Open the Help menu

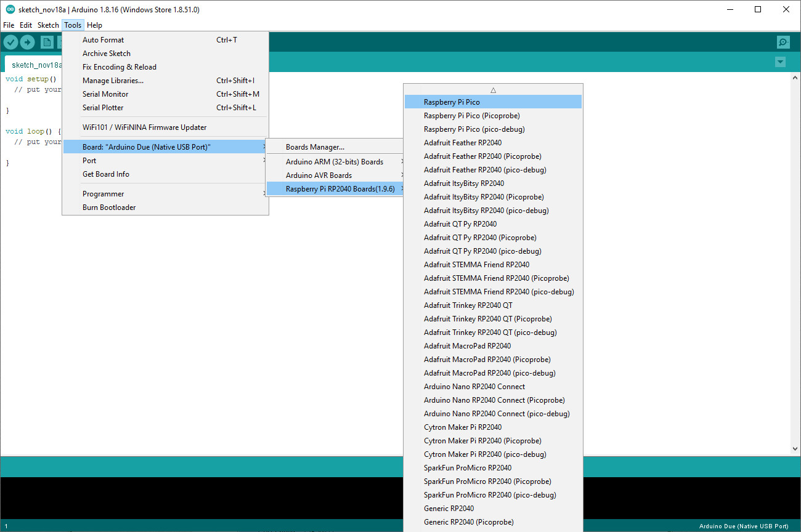(94, 25)
